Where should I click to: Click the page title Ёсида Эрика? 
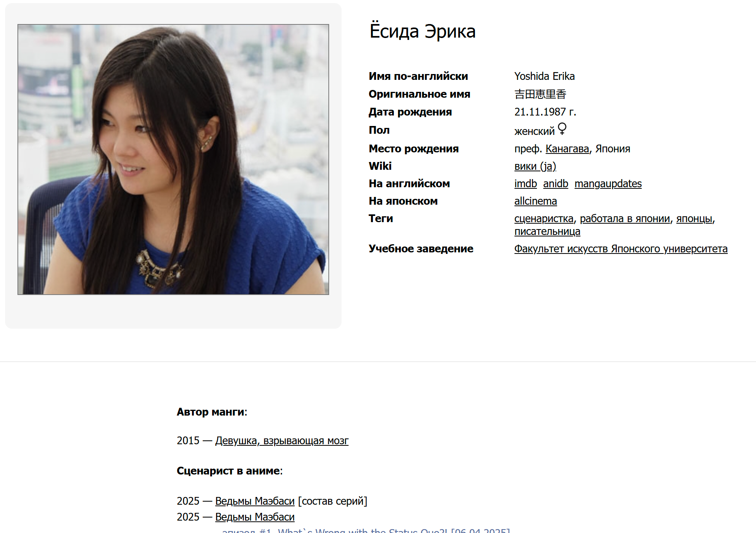point(422,31)
